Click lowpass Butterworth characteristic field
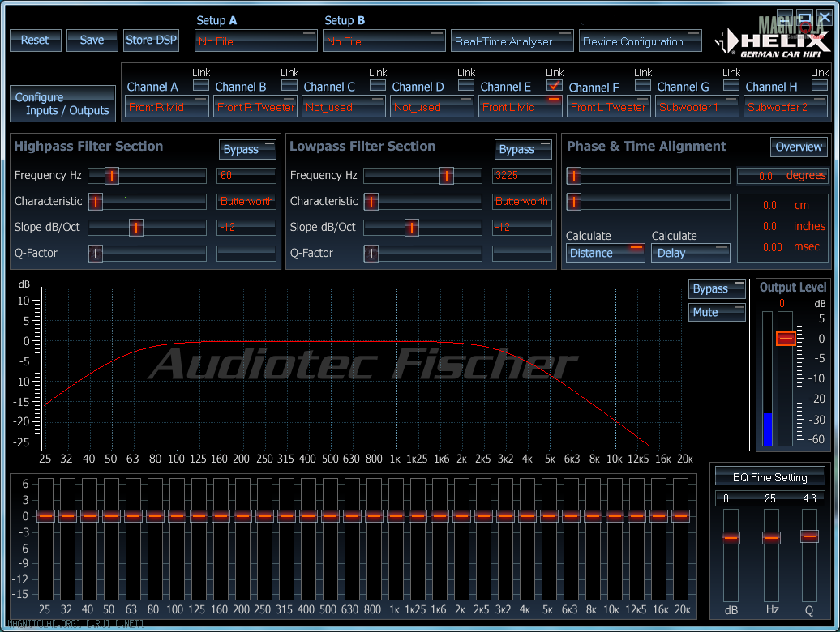The width and height of the screenshot is (840, 632). [x=522, y=202]
